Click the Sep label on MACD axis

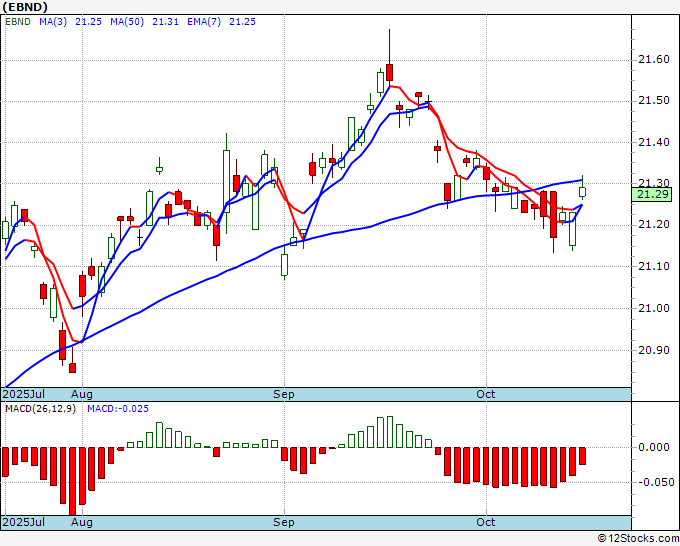coord(284,522)
